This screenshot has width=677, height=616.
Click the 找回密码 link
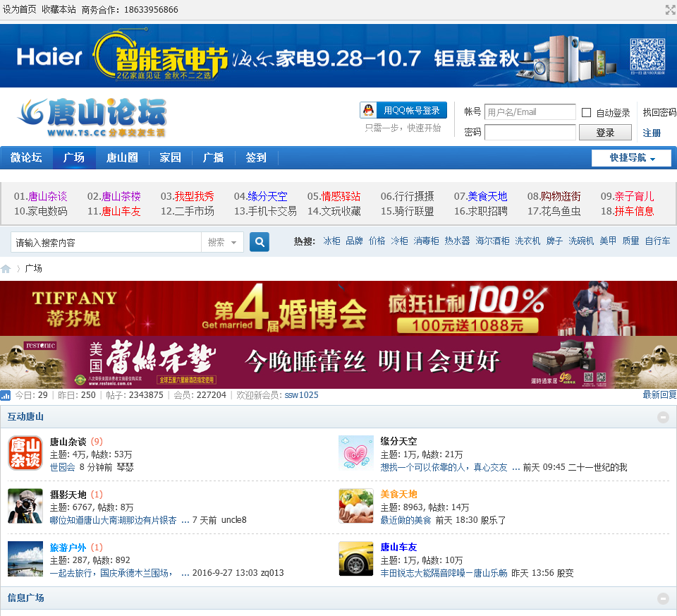(x=659, y=112)
